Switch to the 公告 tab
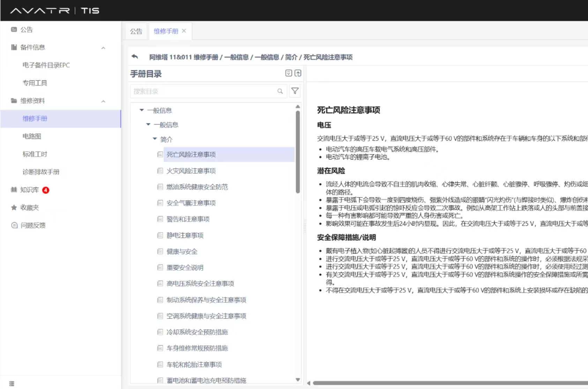Image resolution: width=588 pixels, height=389 pixels. click(136, 31)
